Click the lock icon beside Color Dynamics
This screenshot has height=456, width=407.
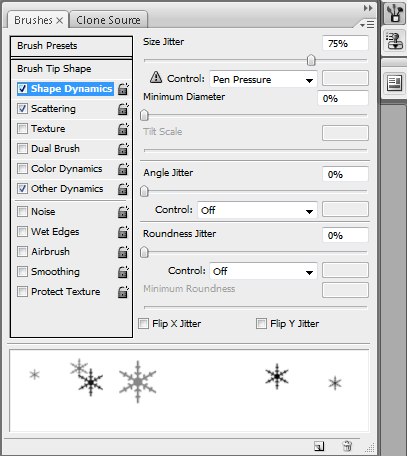tap(123, 169)
